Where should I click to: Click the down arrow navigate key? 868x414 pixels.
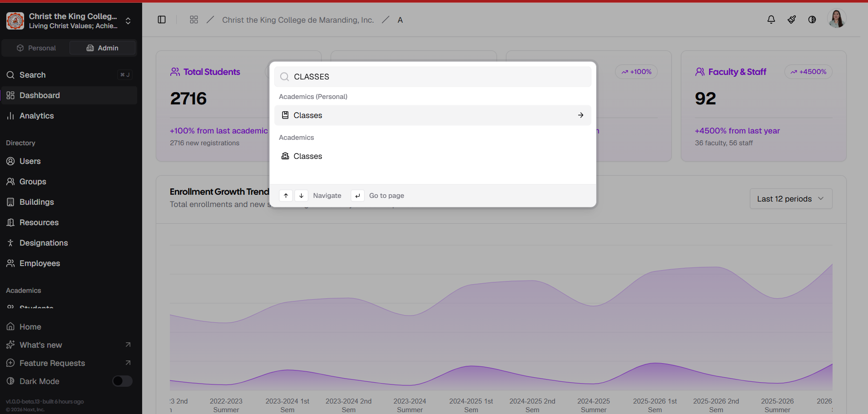coord(301,196)
